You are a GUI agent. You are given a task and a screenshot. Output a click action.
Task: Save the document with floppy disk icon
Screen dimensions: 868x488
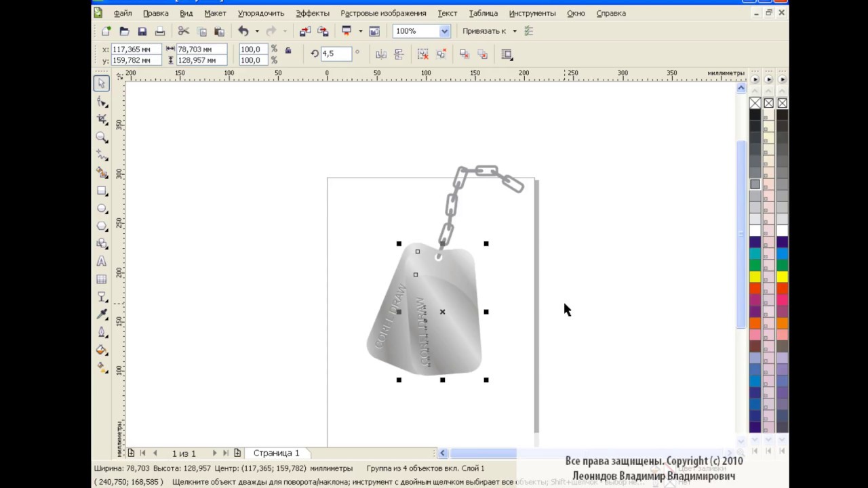[142, 31]
